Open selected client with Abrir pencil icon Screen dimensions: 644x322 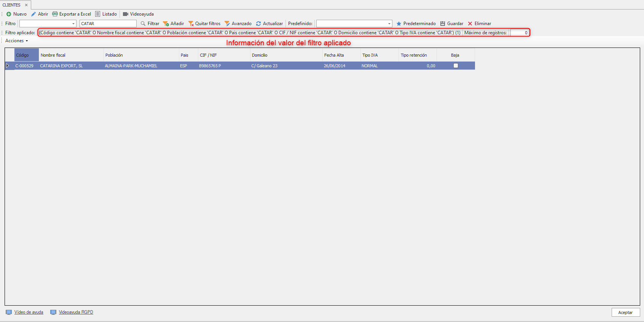pos(33,14)
